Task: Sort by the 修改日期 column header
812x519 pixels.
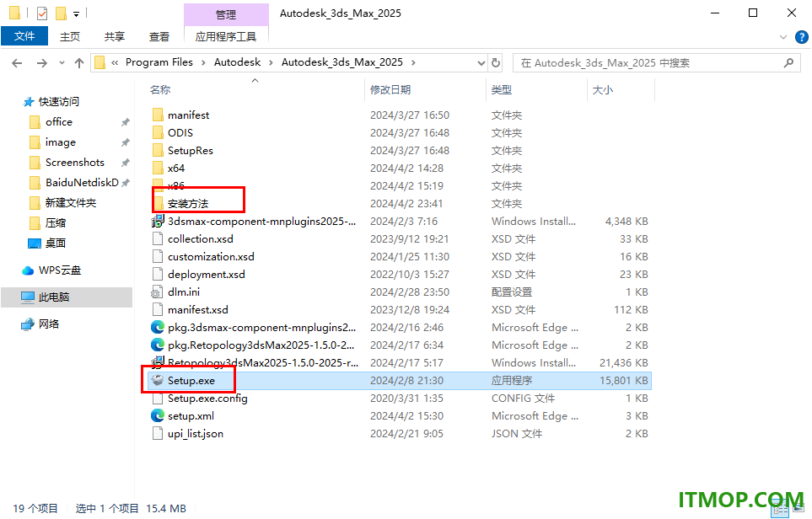Action: point(390,90)
